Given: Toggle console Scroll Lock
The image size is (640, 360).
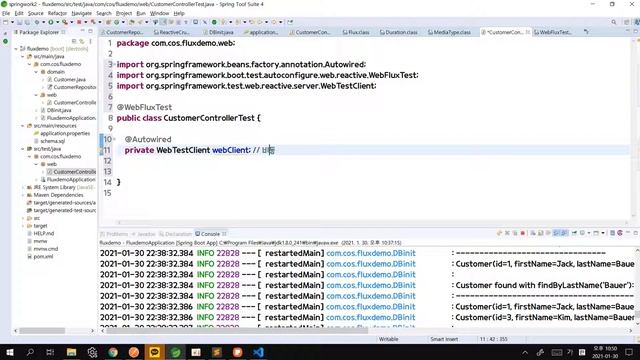Looking at the screenshot, I should [x=540, y=233].
